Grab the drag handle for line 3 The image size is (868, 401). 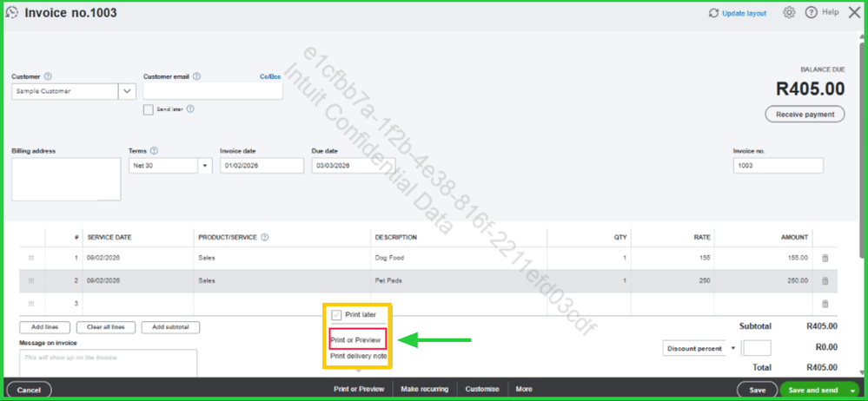31,304
